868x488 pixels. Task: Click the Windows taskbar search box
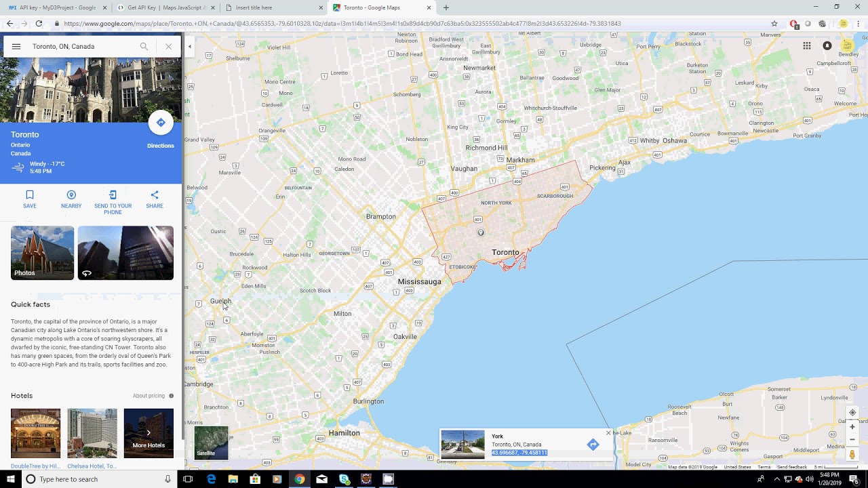(x=100, y=479)
